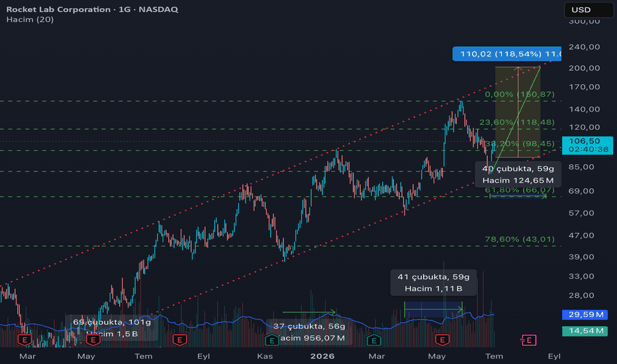617x364 pixels.
Task: Select the blue 110,02 (118,54%) target label
Action: tap(507, 54)
